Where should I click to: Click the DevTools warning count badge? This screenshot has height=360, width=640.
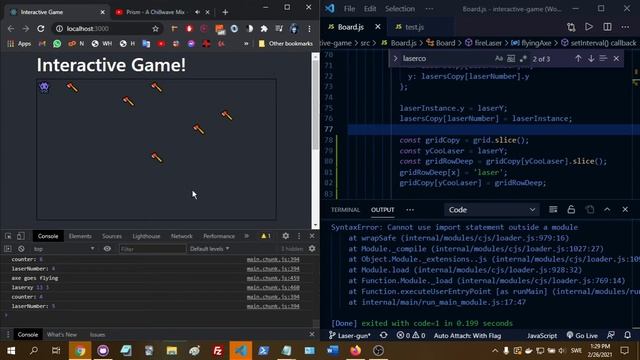(x=266, y=236)
